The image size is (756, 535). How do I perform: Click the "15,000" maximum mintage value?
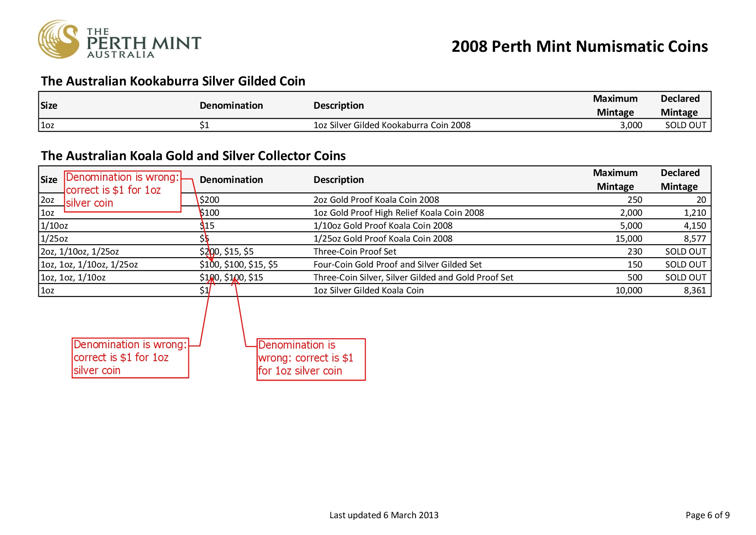coord(629,239)
